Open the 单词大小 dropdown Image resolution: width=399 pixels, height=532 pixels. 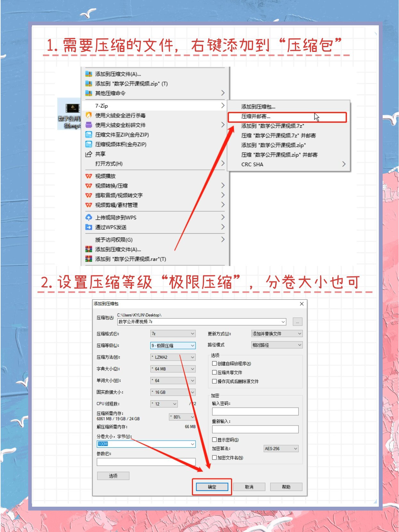pos(173,380)
